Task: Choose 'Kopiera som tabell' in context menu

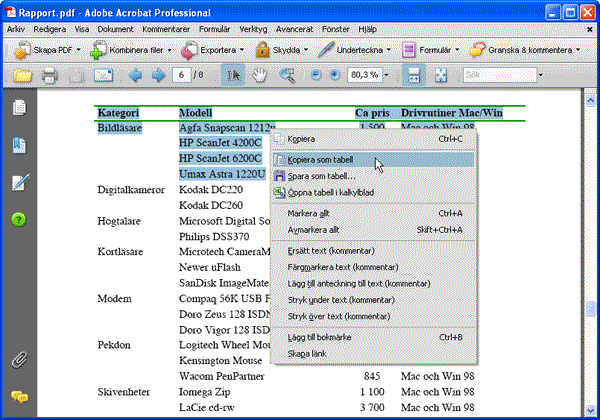Action: (x=320, y=158)
